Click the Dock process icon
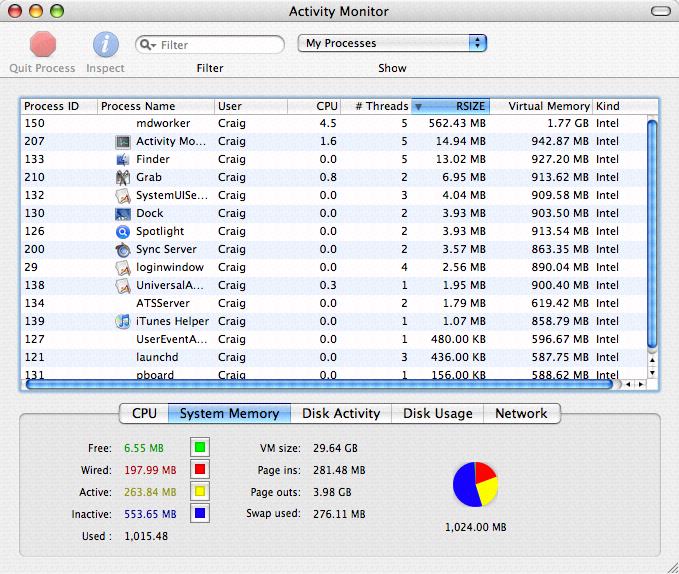This screenshot has height=574, width=679. [123, 213]
